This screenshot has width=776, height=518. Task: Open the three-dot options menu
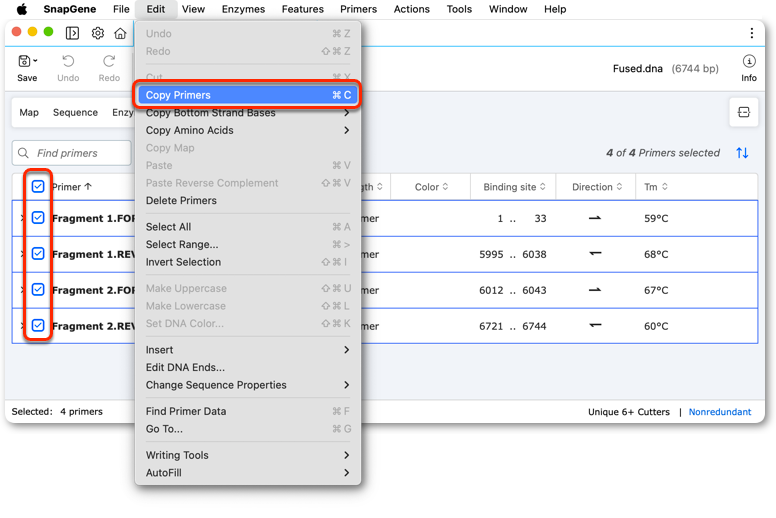(x=752, y=33)
